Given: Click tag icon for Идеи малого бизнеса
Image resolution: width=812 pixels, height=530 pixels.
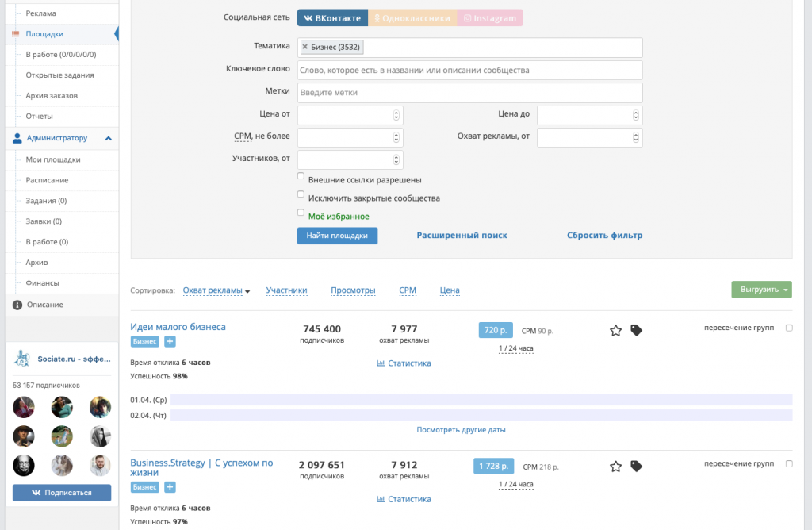Looking at the screenshot, I should click(636, 331).
